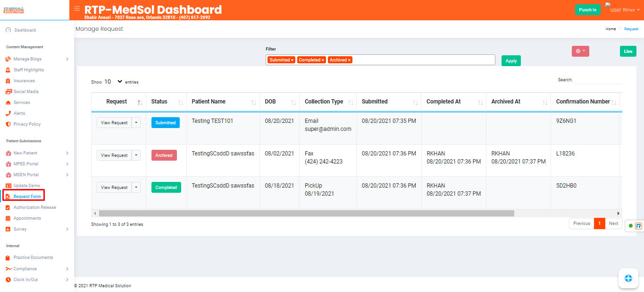The width and height of the screenshot is (644, 292).
Task: Open the user Rkhan account dropdown
Action: pyautogui.click(x=623, y=9)
